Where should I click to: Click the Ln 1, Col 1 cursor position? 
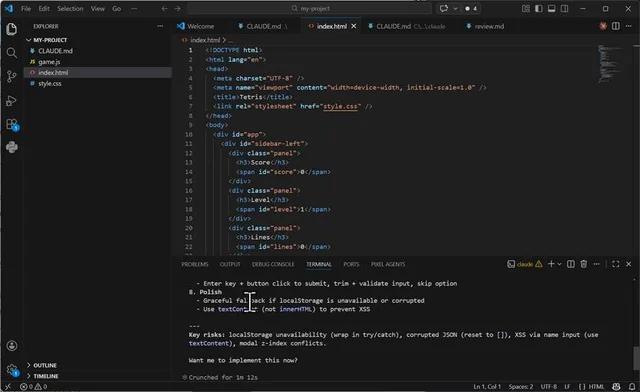(x=487, y=386)
